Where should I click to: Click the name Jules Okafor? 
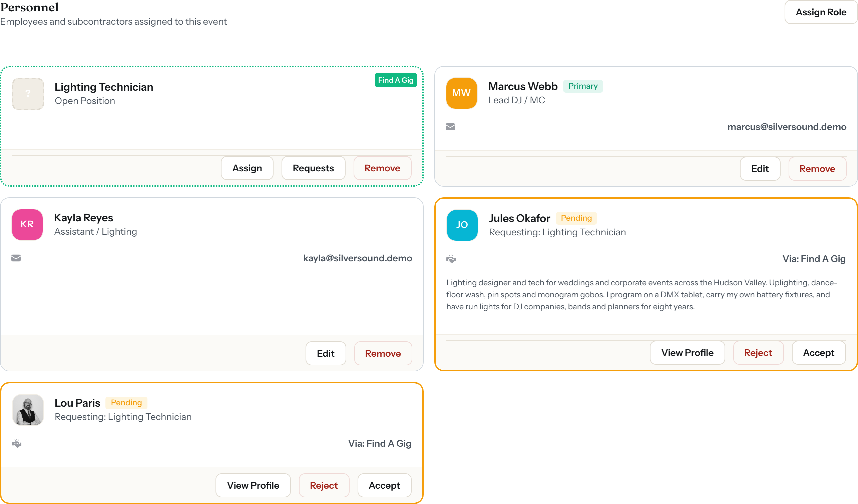pyautogui.click(x=519, y=218)
